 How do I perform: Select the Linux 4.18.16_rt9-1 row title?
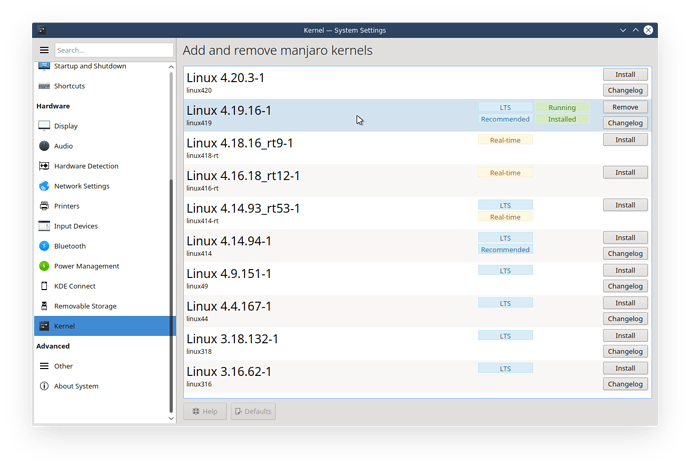pyautogui.click(x=239, y=143)
